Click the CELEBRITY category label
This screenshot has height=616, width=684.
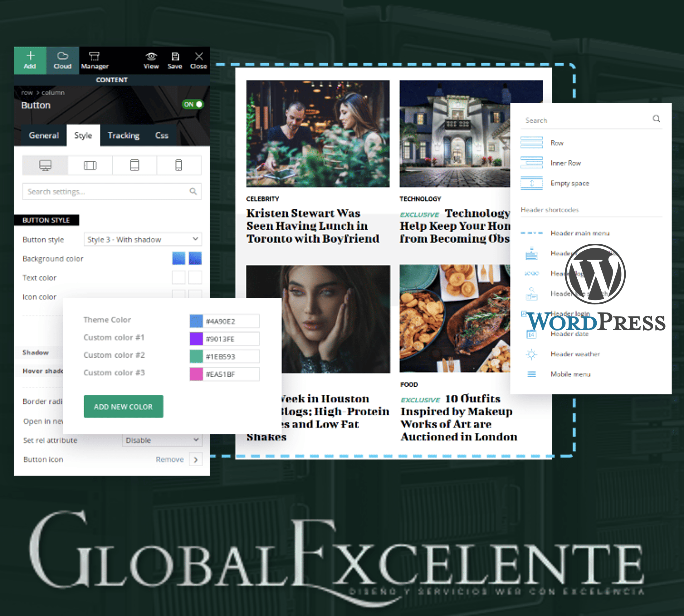click(x=263, y=199)
